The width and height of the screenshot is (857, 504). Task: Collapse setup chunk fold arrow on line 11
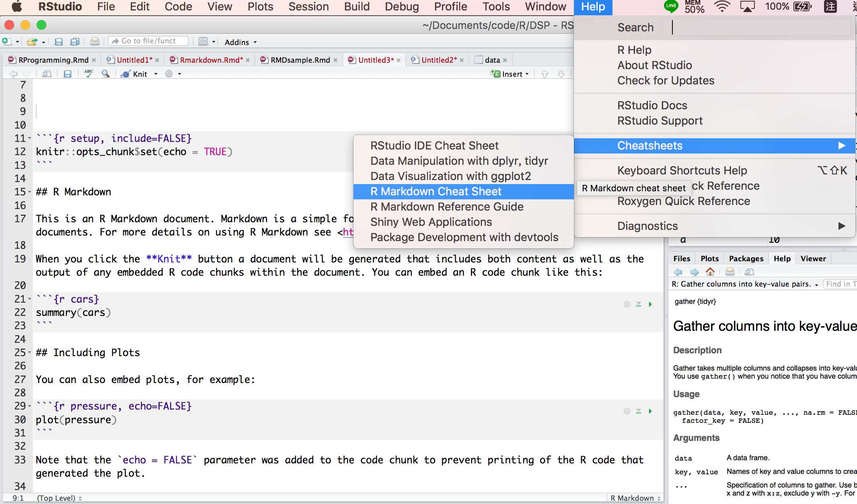click(29, 139)
